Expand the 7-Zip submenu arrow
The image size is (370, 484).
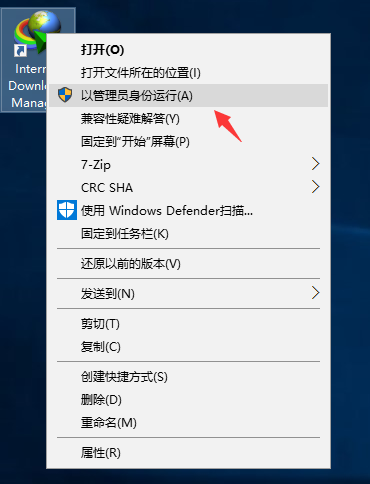click(x=315, y=164)
